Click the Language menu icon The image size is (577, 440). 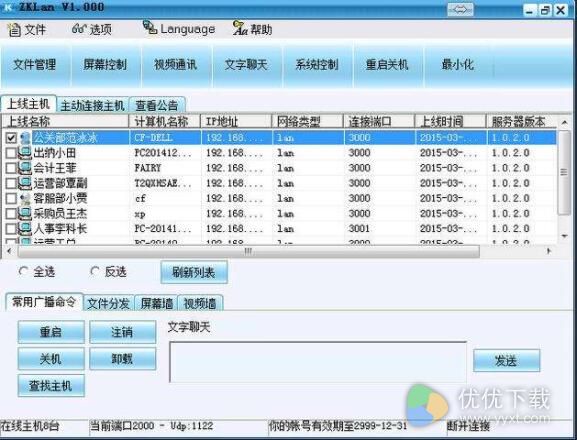click(x=150, y=27)
